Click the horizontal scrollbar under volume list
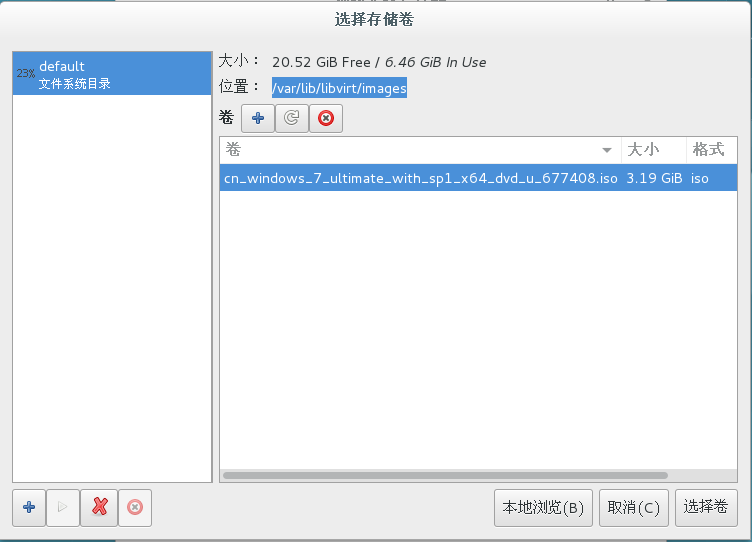 [x=446, y=475]
